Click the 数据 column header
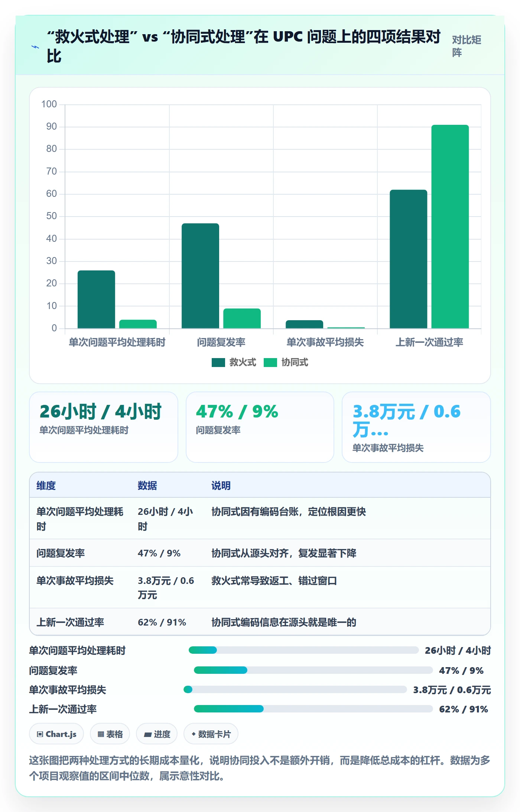 click(x=147, y=485)
